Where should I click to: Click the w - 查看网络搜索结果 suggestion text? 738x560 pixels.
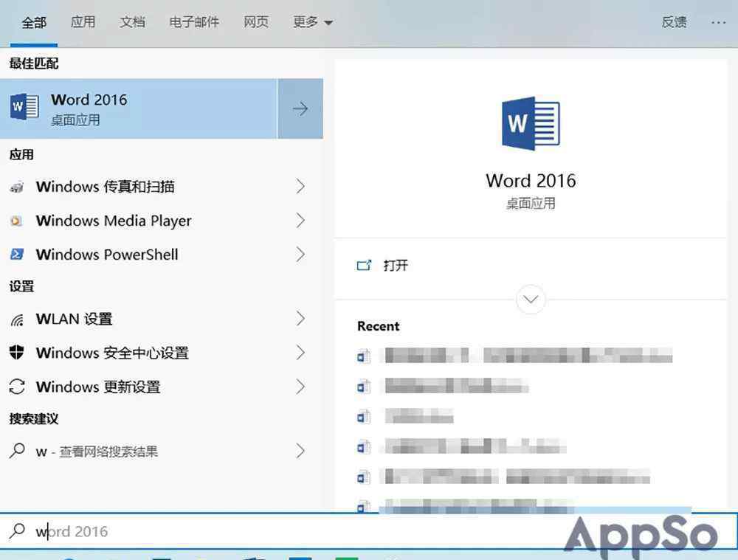pyautogui.click(x=97, y=452)
